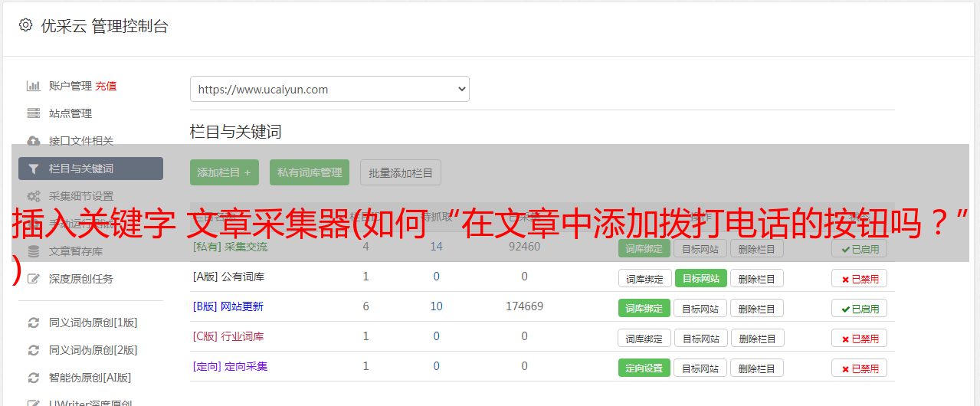The width and height of the screenshot is (980, 406).
Task: Click the 优采云 管理控制台 title
Action: (x=104, y=26)
